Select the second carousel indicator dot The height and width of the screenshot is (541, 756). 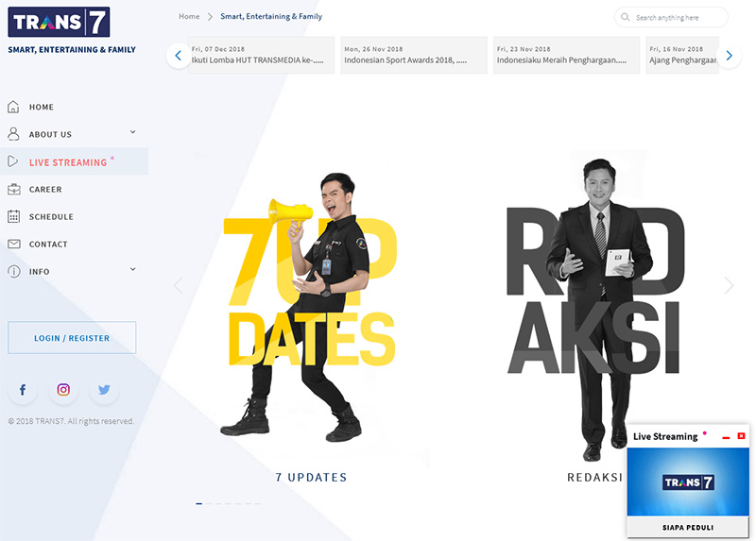[x=209, y=503]
